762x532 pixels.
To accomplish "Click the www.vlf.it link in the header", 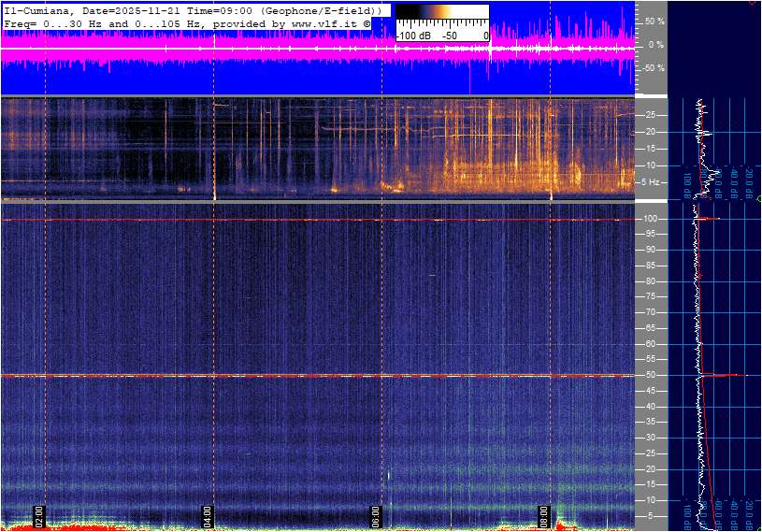I will [317, 22].
